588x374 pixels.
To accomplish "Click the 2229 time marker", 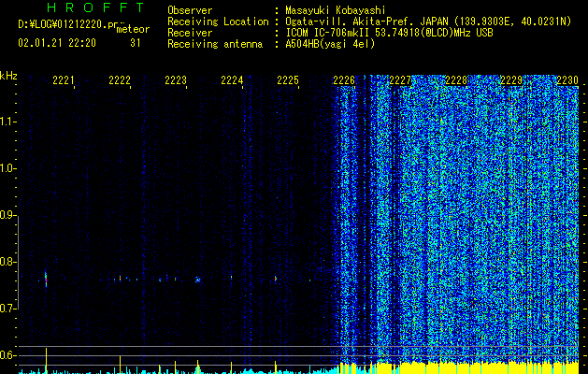I will pyautogui.click(x=512, y=80).
